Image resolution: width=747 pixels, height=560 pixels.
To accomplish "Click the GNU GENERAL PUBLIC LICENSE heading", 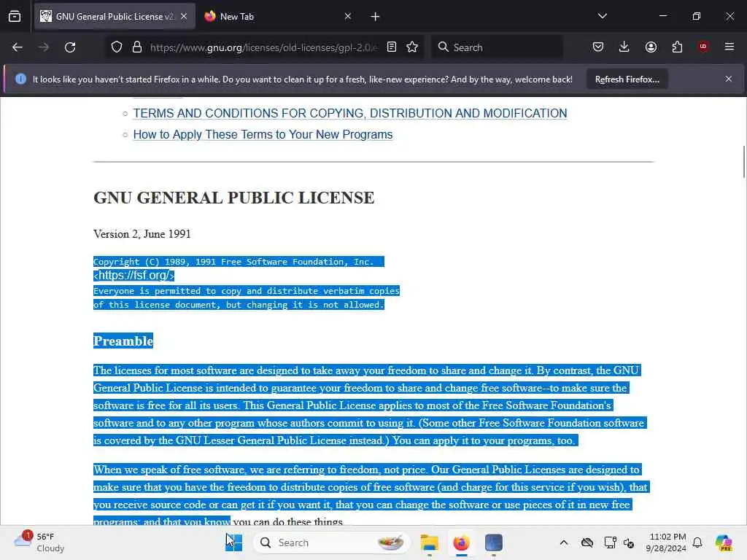I will coord(234,198).
